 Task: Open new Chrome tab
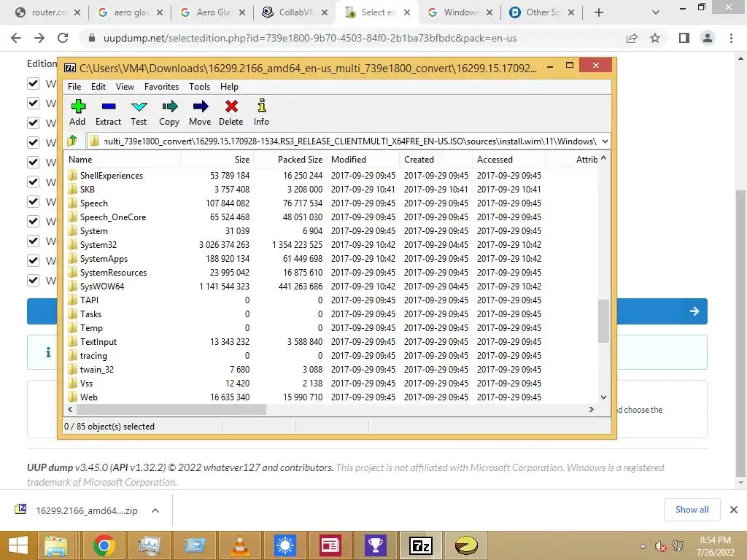pos(599,12)
